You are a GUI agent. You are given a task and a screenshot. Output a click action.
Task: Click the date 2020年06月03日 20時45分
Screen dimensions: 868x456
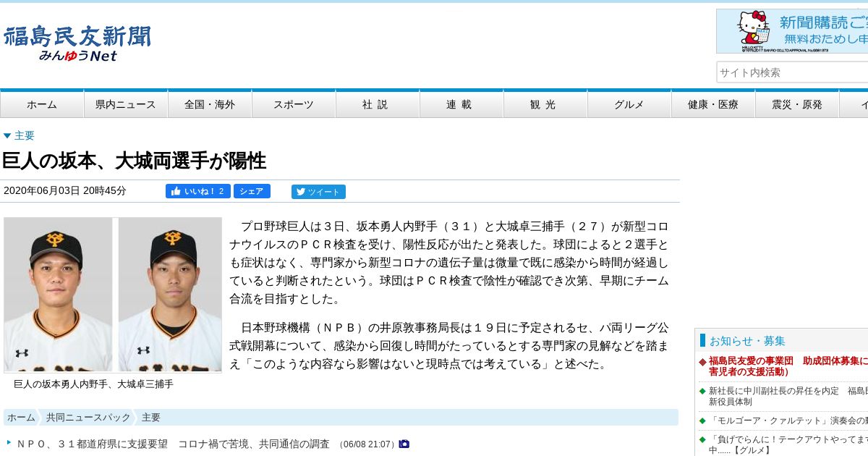[65, 191]
